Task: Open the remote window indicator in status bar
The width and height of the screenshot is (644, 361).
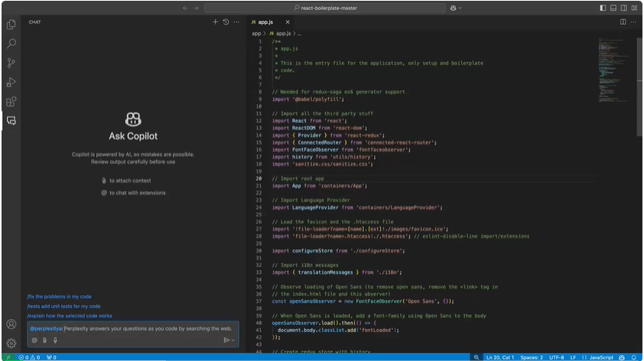Action: (8, 357)
